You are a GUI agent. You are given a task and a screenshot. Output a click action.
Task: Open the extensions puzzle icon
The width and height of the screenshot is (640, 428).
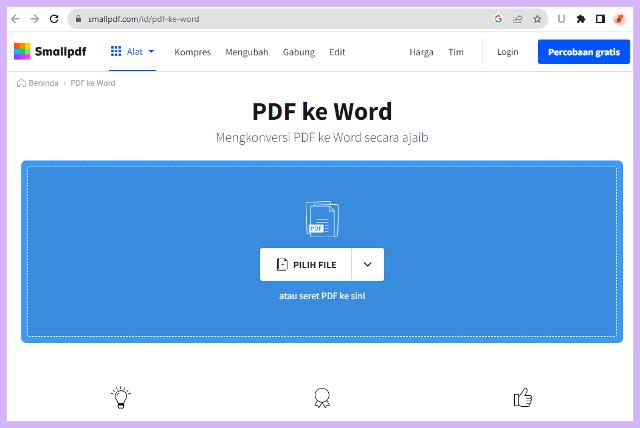pos(581,19)
